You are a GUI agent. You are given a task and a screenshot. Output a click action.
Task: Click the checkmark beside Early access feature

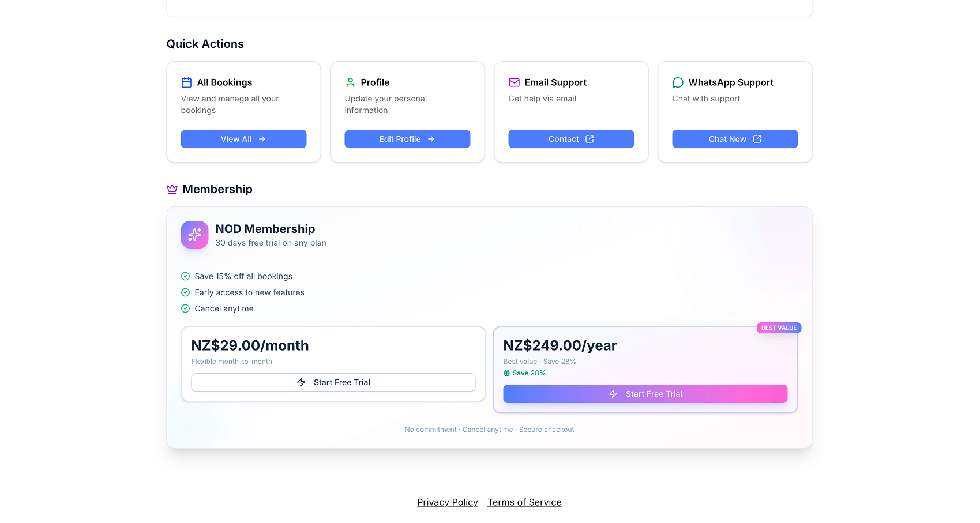point(185,292)
